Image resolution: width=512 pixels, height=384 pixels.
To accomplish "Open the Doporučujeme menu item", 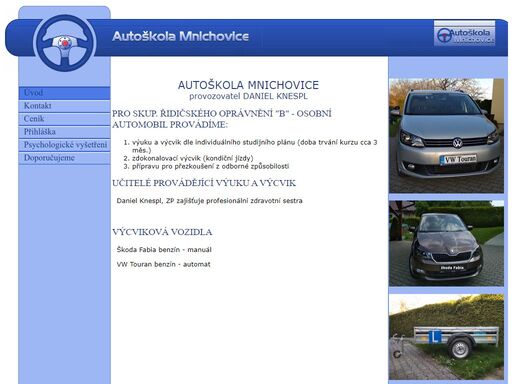I will [x=64, y=158].
